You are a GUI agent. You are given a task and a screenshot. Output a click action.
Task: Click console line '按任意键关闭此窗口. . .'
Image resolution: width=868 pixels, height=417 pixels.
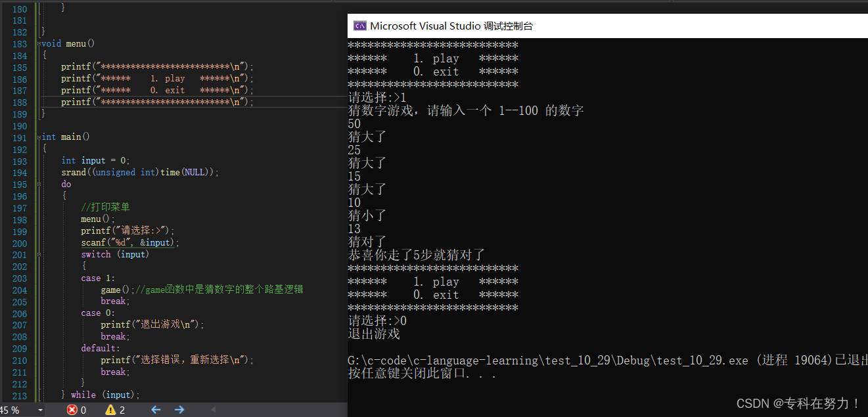click(422, 374)
